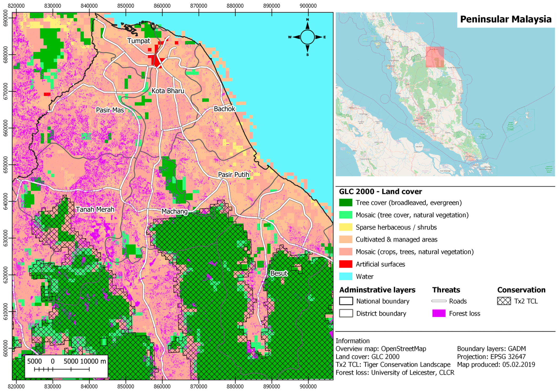Click the GLC 2000 - Land cover heading
Screen dimensions: 559x392
click(380, 192)
